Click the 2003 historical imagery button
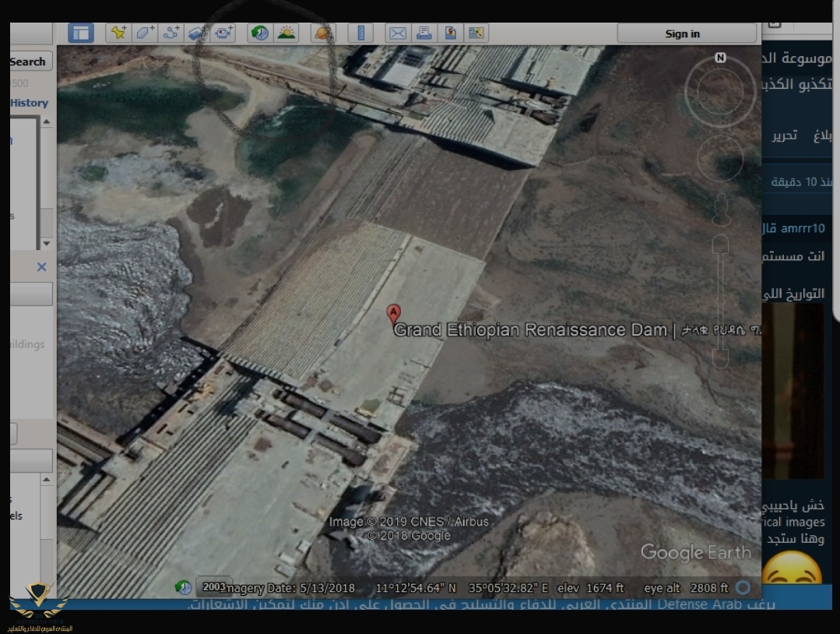 click(213, 586)
